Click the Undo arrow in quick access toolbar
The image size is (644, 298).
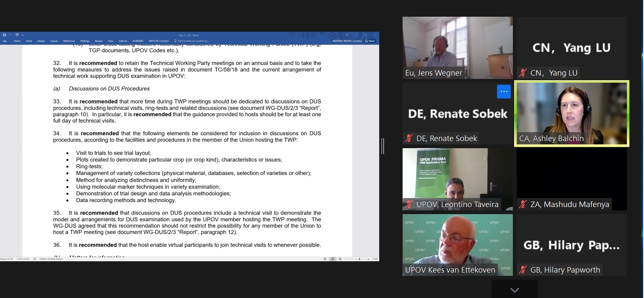point(10,35)
